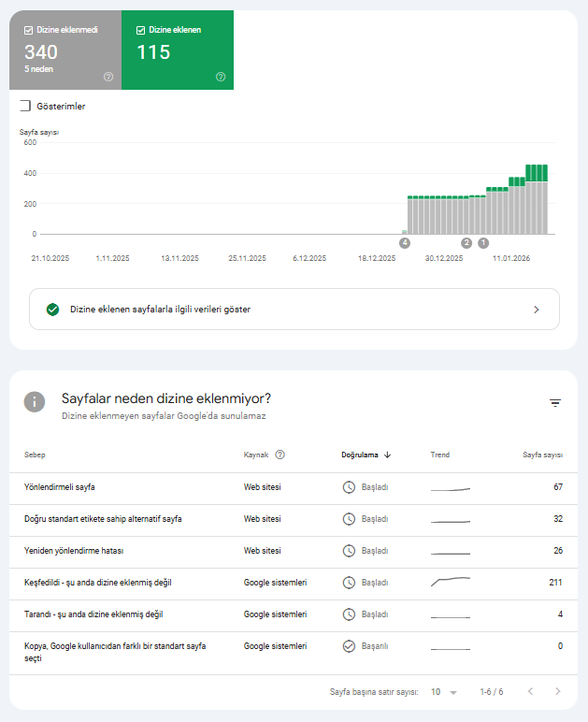The height and width of the screenshot is (722, 588).
Task: Enable the Gösterimler checkbox
Action: (25, 106)
